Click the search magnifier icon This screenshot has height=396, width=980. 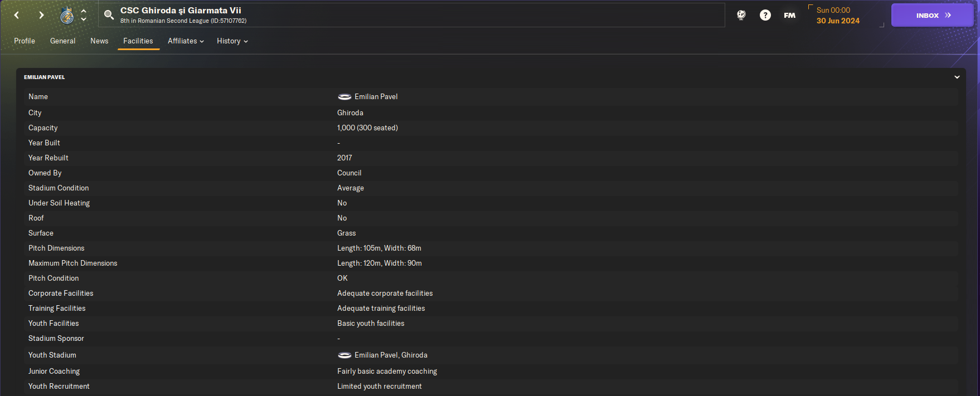point(109,15)
